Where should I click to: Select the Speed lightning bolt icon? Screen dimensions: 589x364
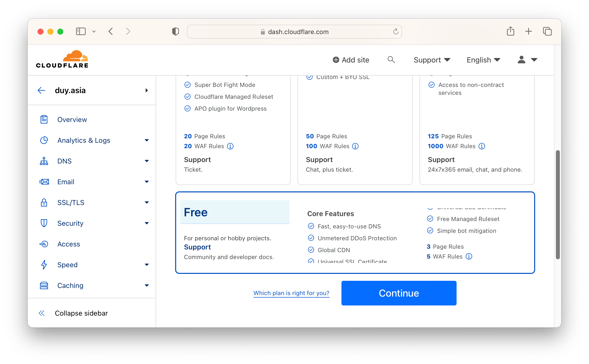[x=44, y=264]
